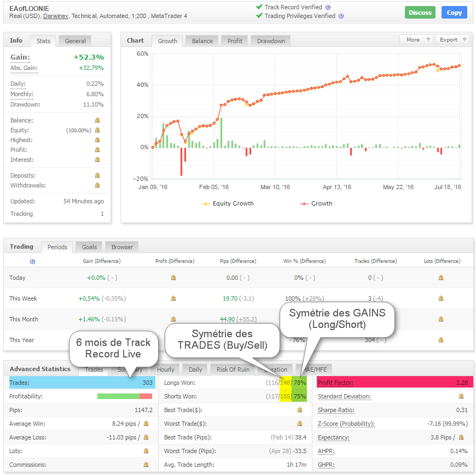This screenshot has width=476, height=475.
Task: Open the Export dropdown on the chart
Action: tap(452, 40)
